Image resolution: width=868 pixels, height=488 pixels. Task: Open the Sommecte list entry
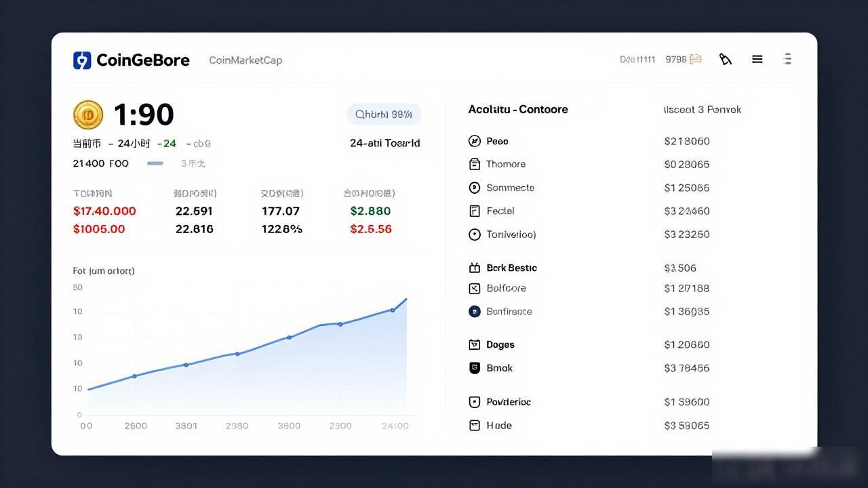click(502, 188)
